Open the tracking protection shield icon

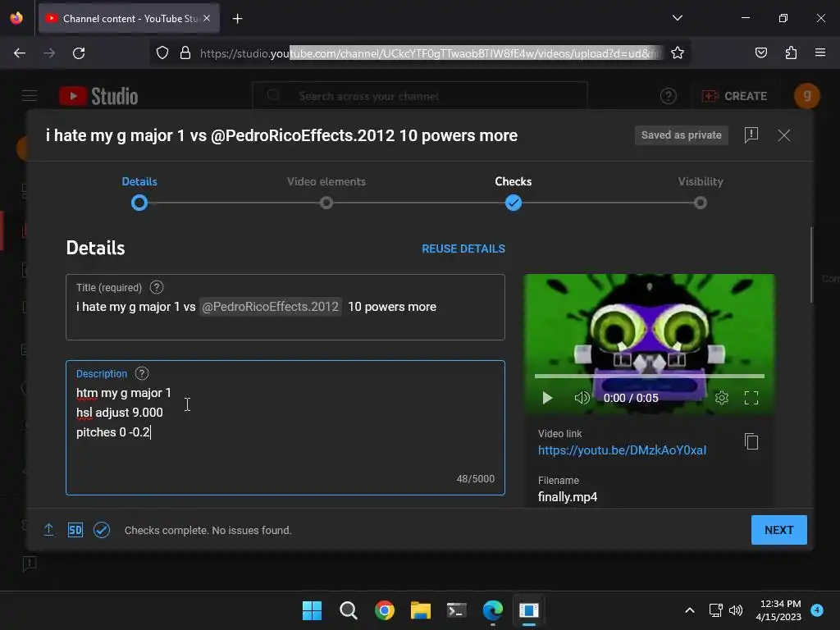point(162,53)
